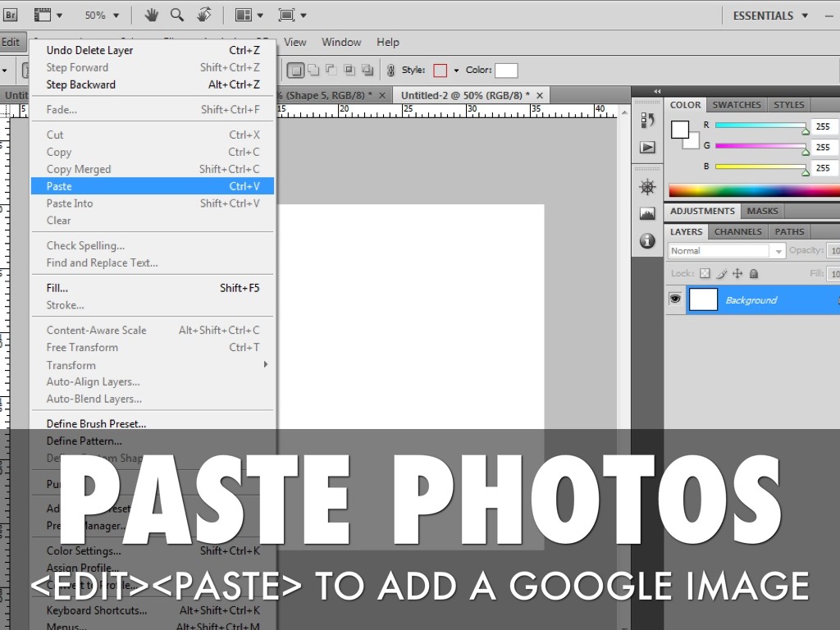
Task: Switch to the Swatches tab
Action: pyautogui.click(x=736, y=105)
